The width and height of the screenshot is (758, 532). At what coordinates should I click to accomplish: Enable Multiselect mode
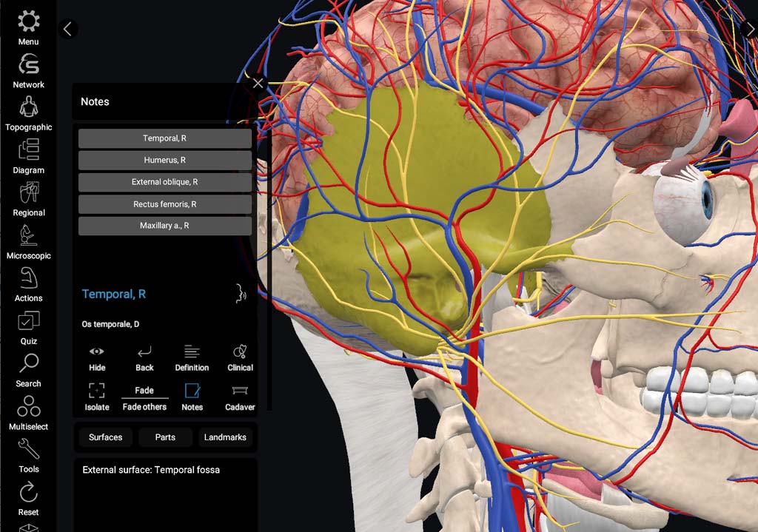[29, 413]
